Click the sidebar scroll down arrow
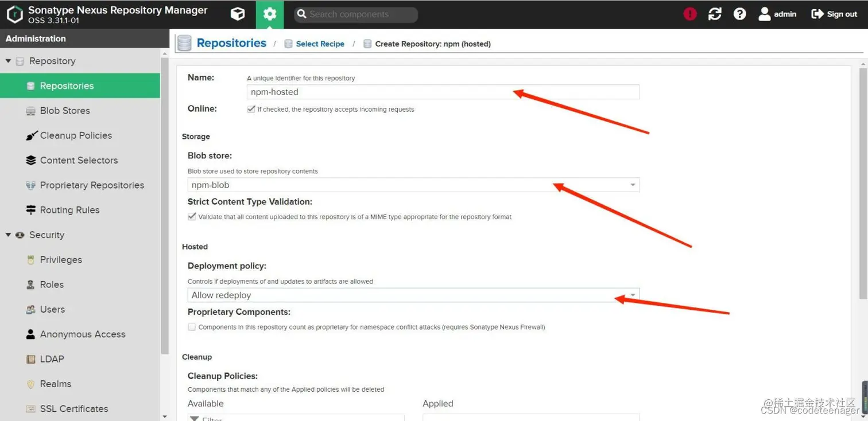 (165, 417)
